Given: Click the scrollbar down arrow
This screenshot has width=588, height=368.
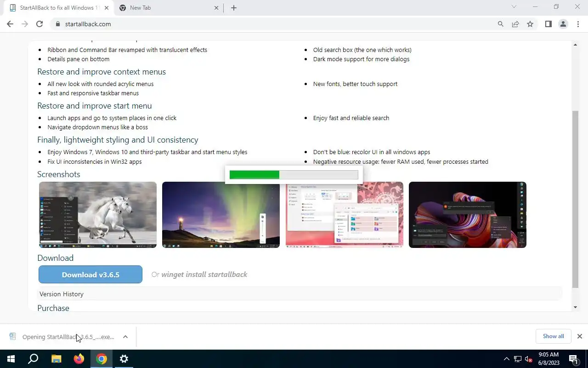Looking at the screenshot, I should (575, 307).
